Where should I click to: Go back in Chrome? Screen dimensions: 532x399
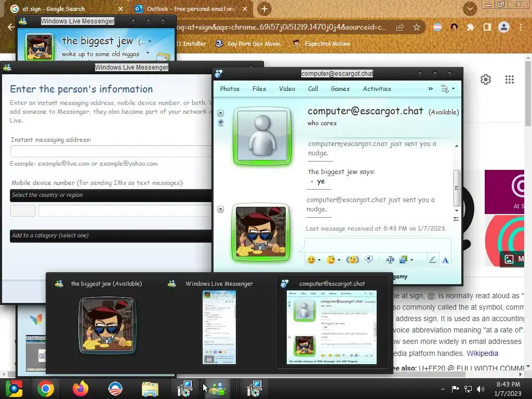[10, 27]
